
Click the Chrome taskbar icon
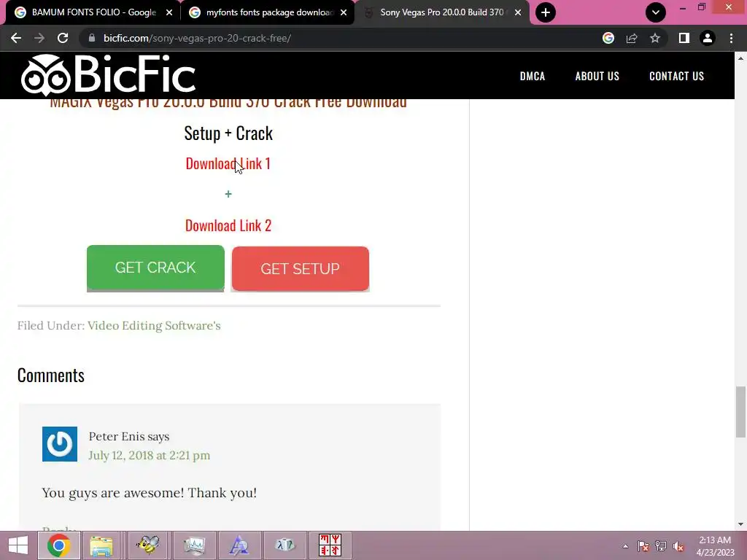pyautogui.click(x=58, y=545)
